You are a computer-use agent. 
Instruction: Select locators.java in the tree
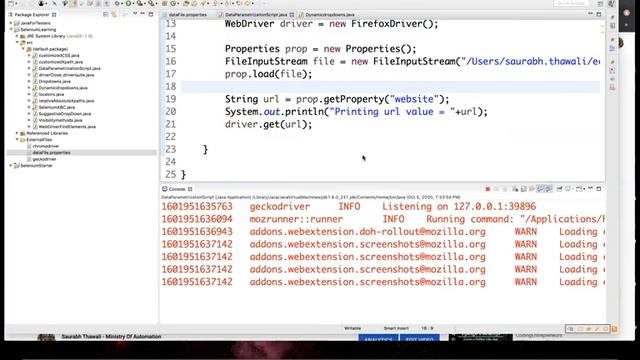[x=51, y=94]
